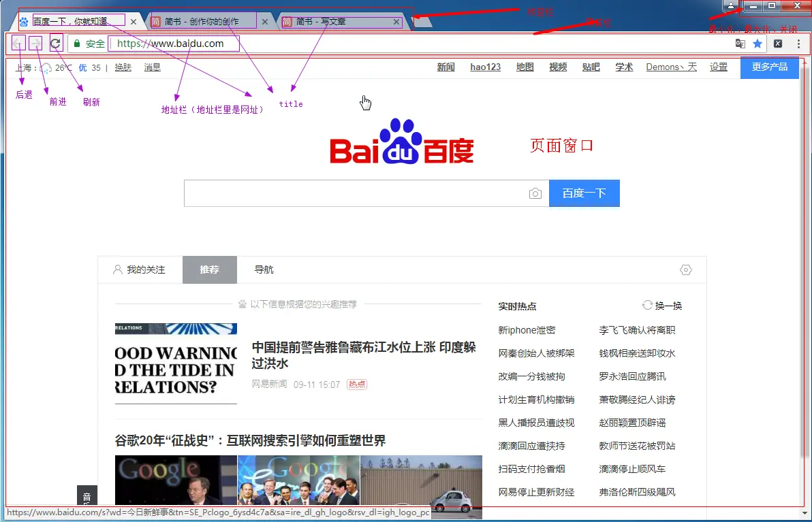Click the X extension icon in toolbar
This screenshot has height=522, width=812.
[778, 44]
